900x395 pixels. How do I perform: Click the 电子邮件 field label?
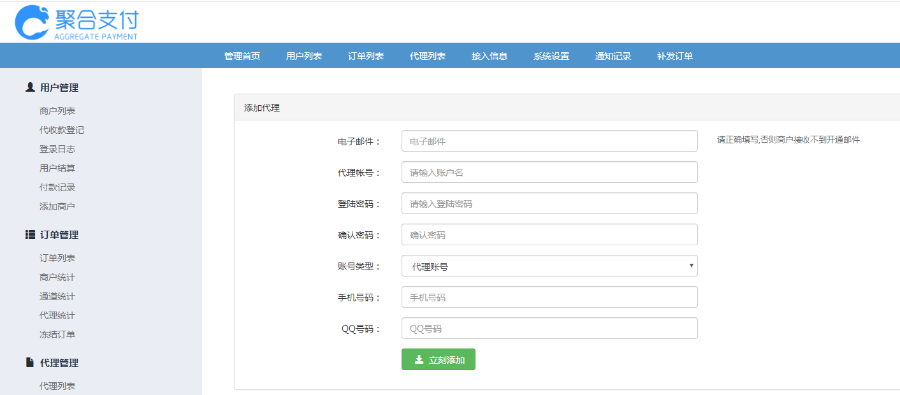pos(359,141)
